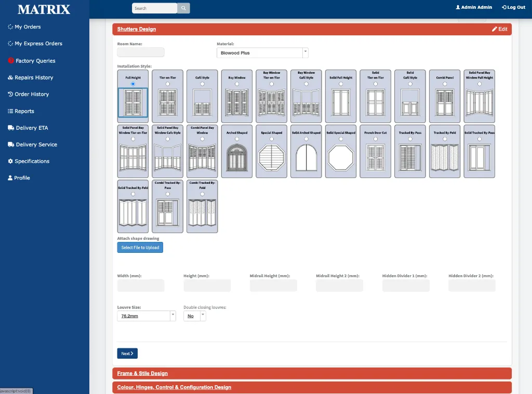Open Specifications in the sidebar

pos(29,161)
